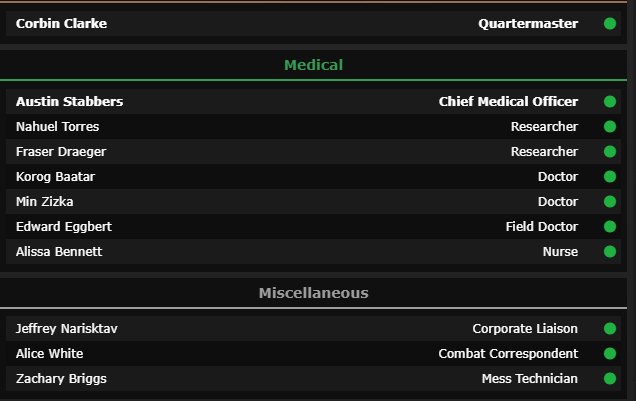Open Austin Stabbers' manifest entry

tap(70, 102)
